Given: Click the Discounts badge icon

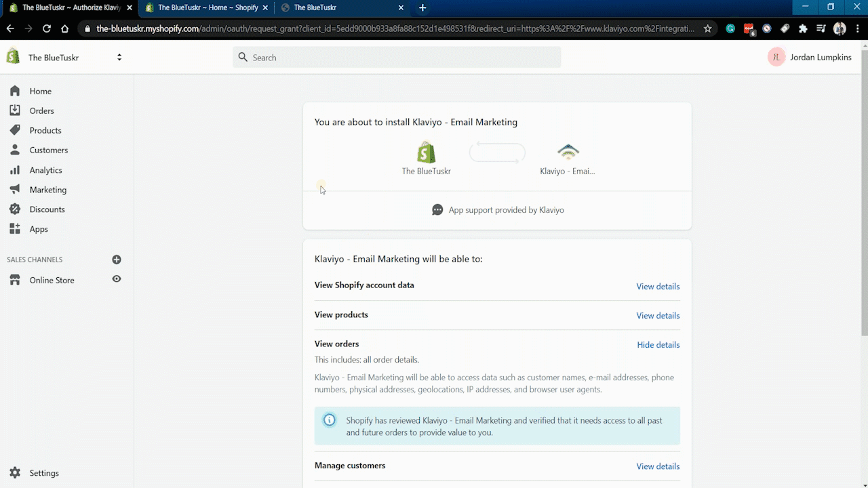Looking at the screenshot, I should (15, 209).
